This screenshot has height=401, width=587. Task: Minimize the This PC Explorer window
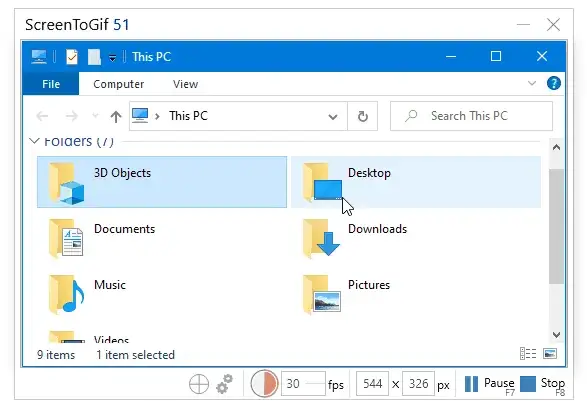click(x=451, y=57)
